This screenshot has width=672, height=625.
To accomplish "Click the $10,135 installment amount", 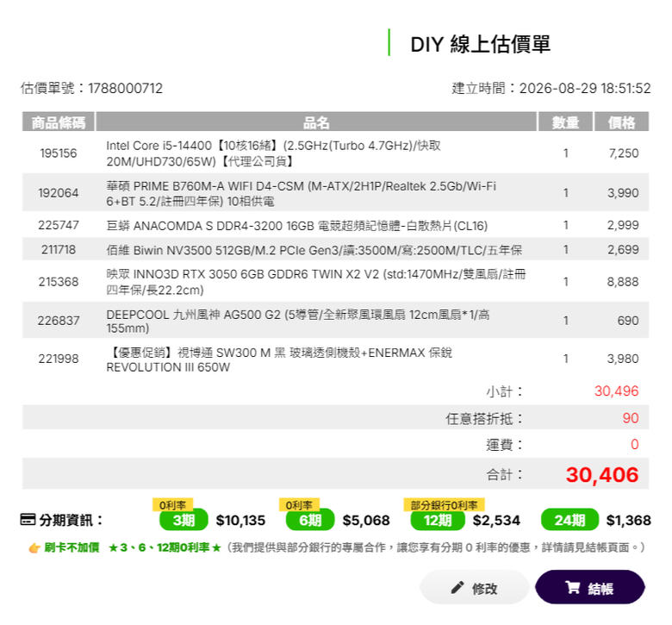I will tap(240, 521).
